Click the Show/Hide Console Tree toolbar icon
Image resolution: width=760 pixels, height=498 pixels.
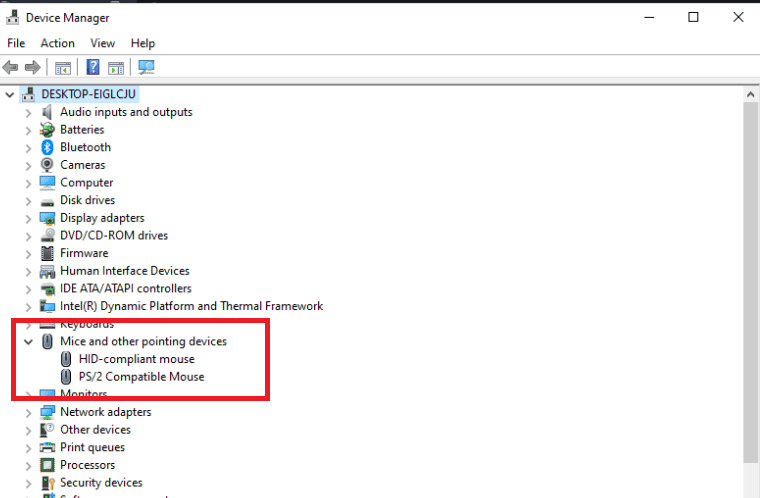[63, 67]
